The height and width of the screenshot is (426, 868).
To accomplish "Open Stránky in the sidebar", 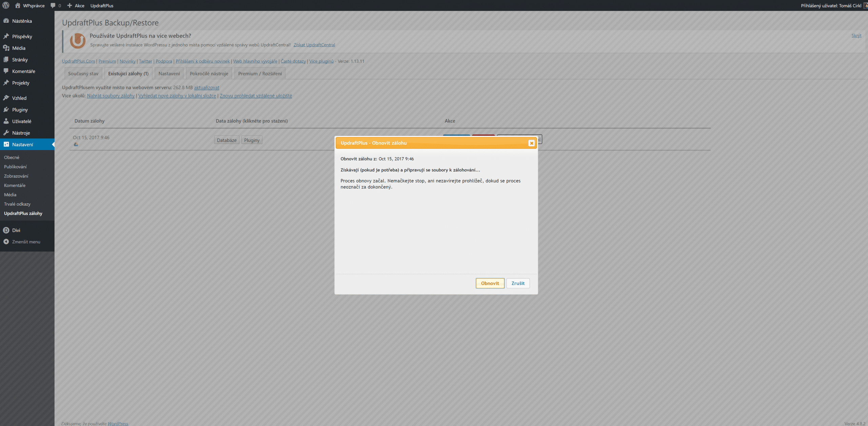I will (x=27, y=59).
